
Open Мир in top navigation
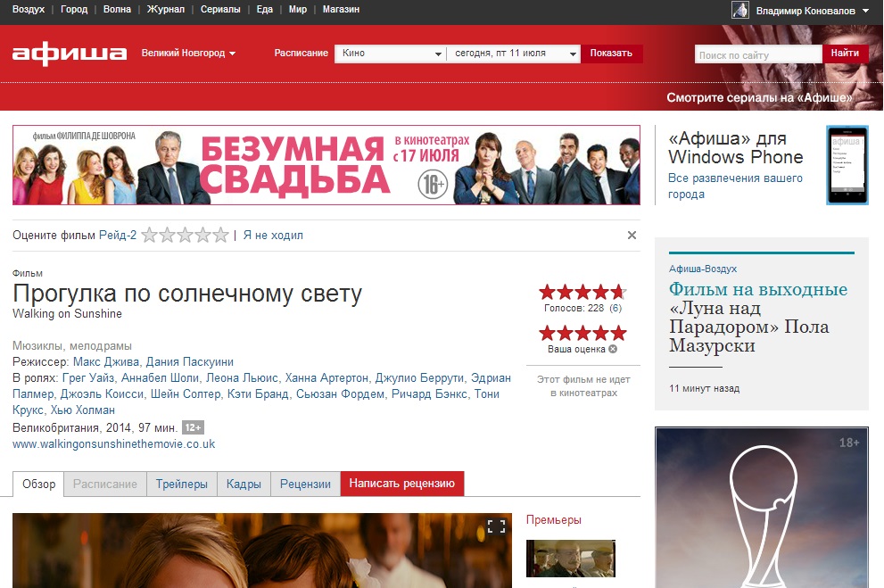[298, 10]
